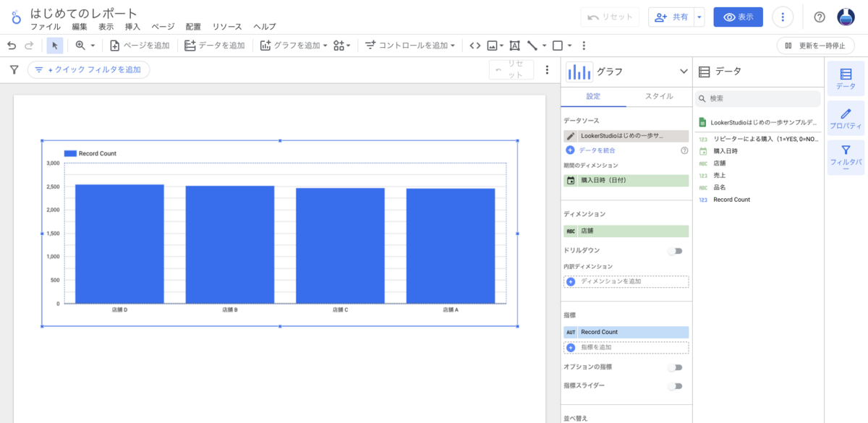Open the 共有 button dropdown arrow
The image size is (868, 423).
699,17
